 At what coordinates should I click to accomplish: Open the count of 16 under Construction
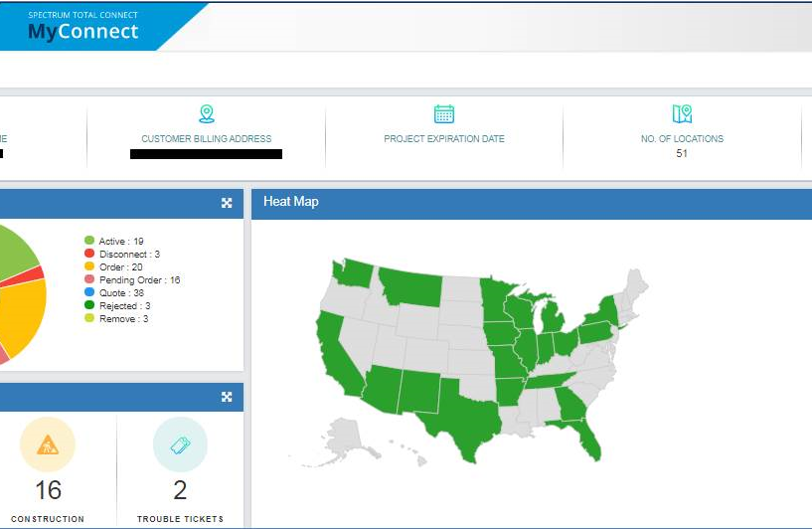(x=48, y=489)
